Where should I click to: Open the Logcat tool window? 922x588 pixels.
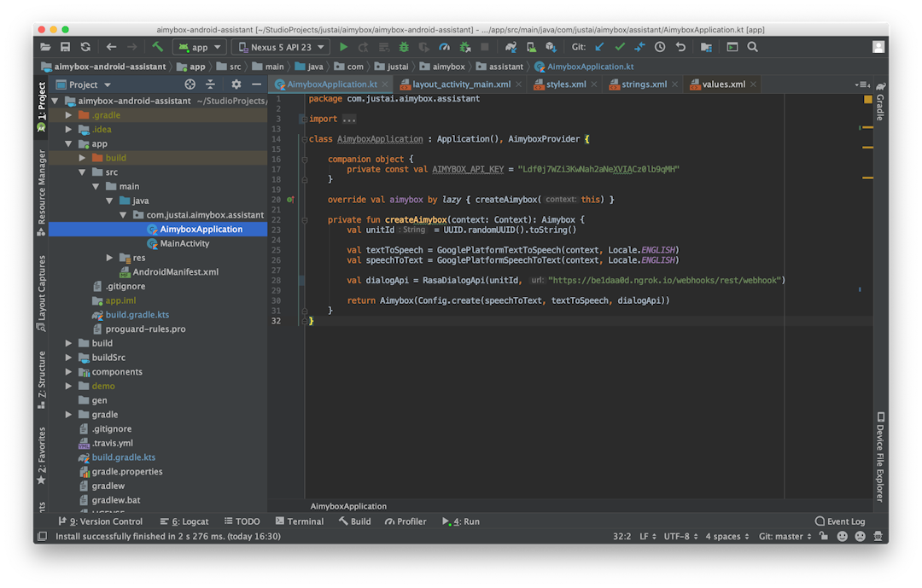[x=184, y=521]
